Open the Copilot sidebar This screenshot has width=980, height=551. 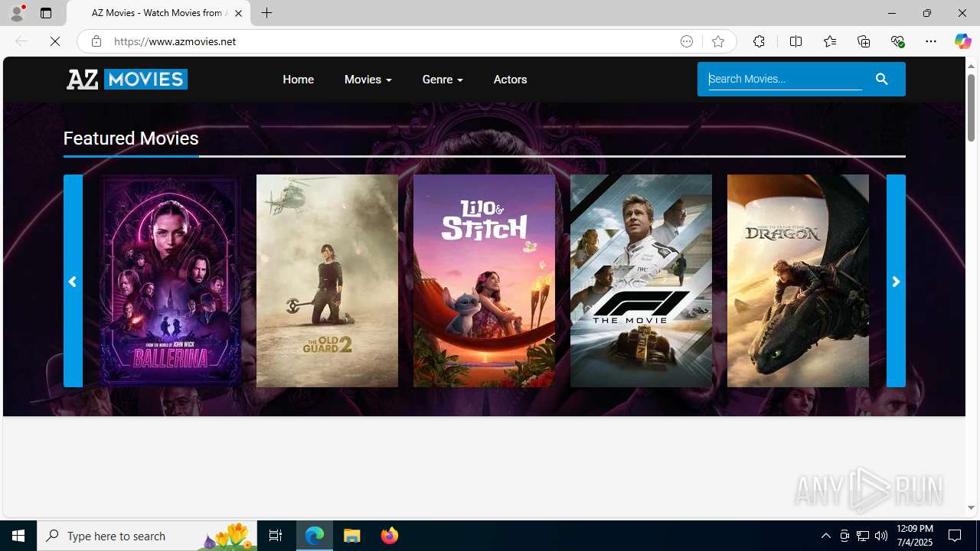coord(962,41)
